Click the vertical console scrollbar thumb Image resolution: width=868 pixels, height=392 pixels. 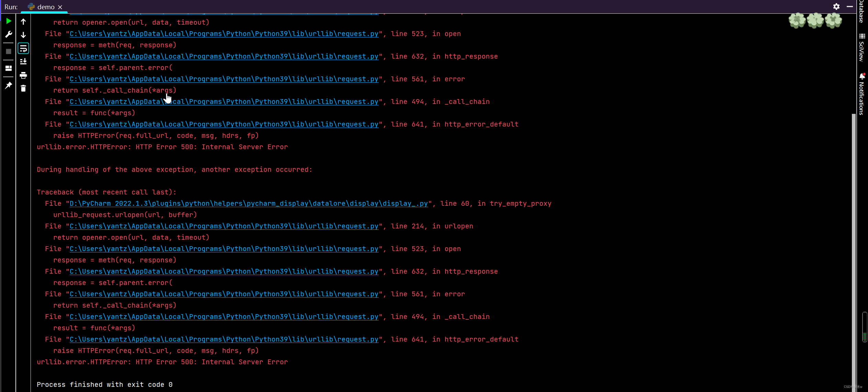tap(853, 240)
